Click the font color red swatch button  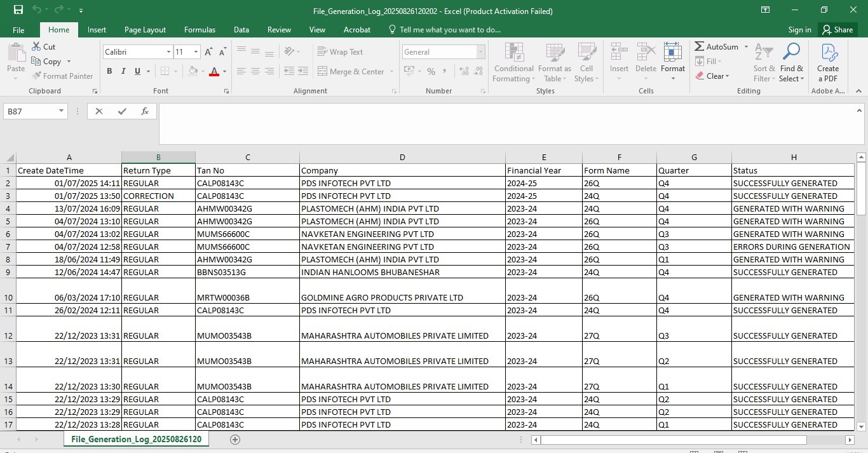[214, 72]
